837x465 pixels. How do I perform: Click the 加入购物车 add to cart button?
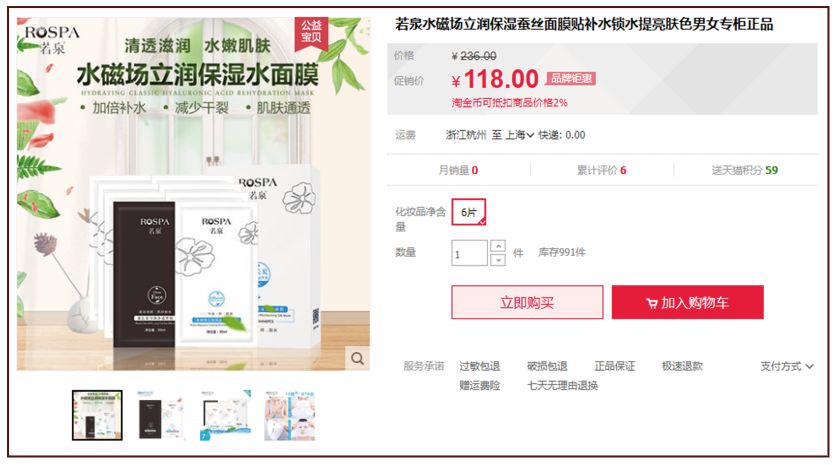[688, 302]
